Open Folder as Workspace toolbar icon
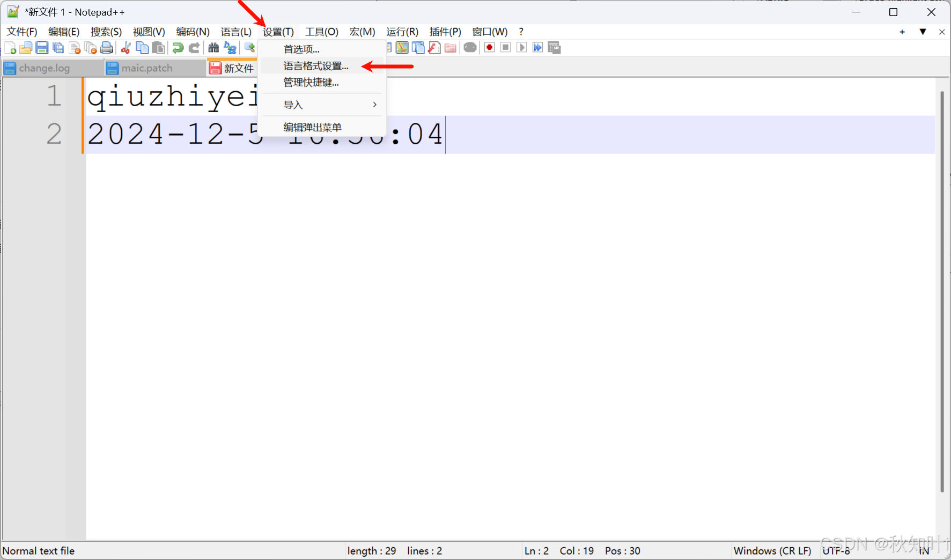 [451, 48]
